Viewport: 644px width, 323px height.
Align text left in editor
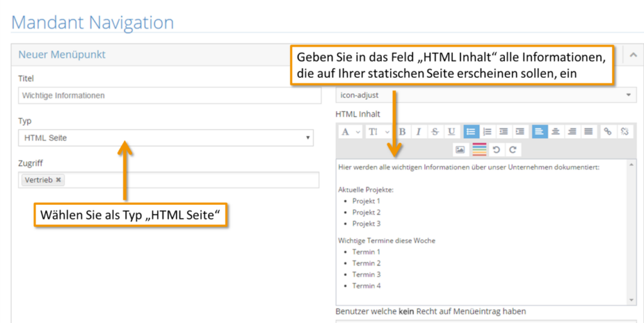click(x=540, y=132)
